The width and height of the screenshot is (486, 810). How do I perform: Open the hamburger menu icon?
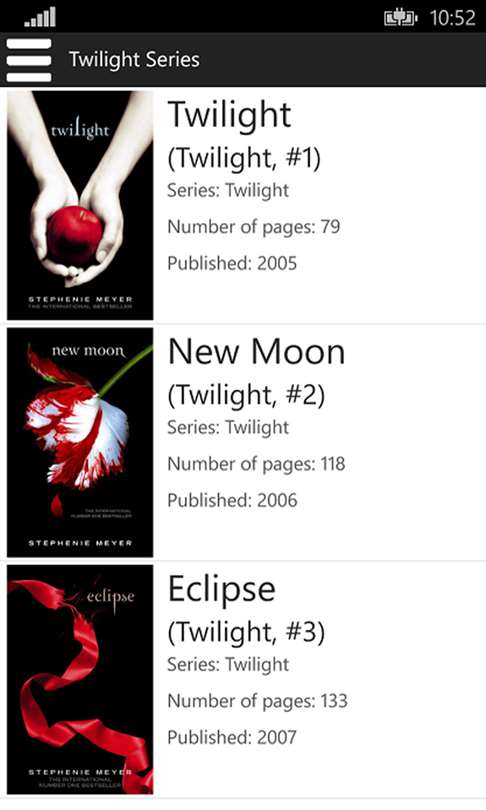(x=29, y=59)
